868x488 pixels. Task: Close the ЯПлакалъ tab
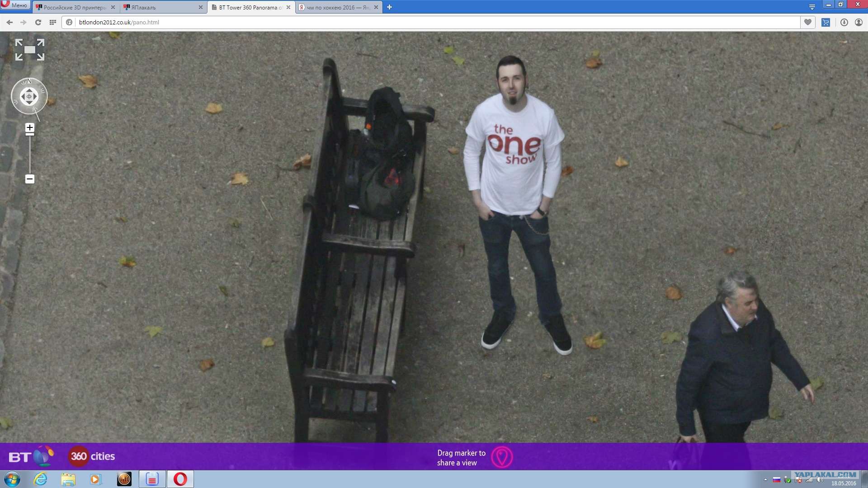tap(201, 7)
